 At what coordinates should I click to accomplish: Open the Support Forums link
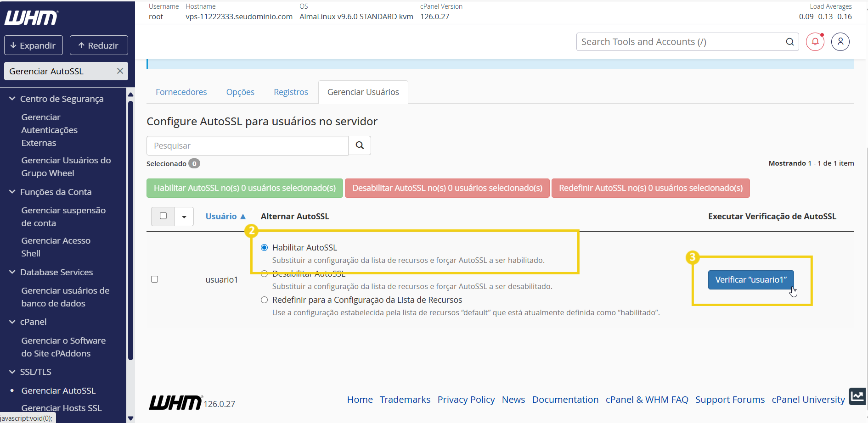click(x=730, y=400)
